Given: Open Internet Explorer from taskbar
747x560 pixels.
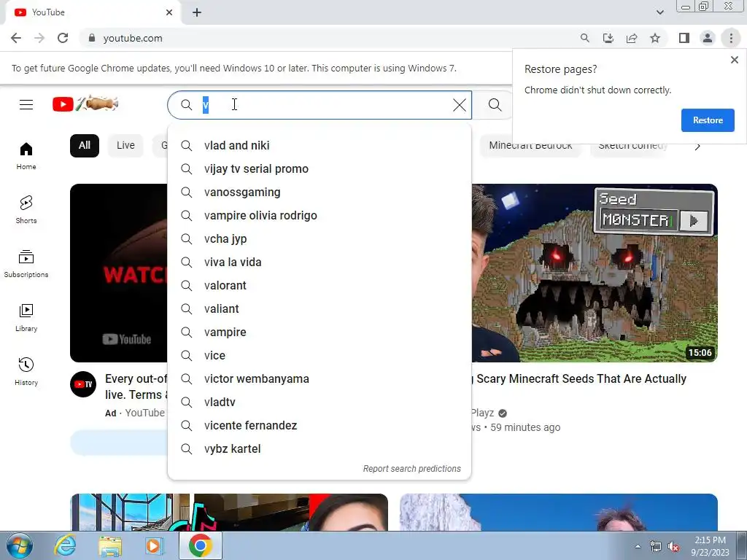Looking at the screenshot, I should (x=65, y=545).
